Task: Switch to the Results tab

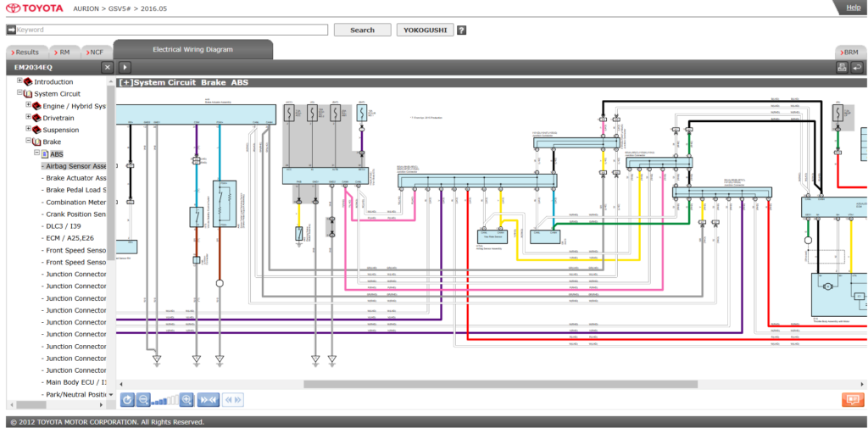Action: [27, 52]
